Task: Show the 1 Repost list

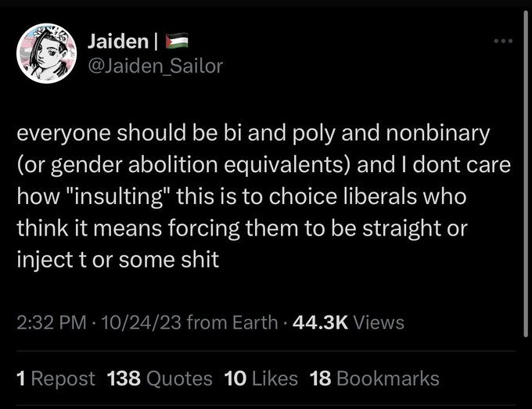Action: tap(56, 379)
